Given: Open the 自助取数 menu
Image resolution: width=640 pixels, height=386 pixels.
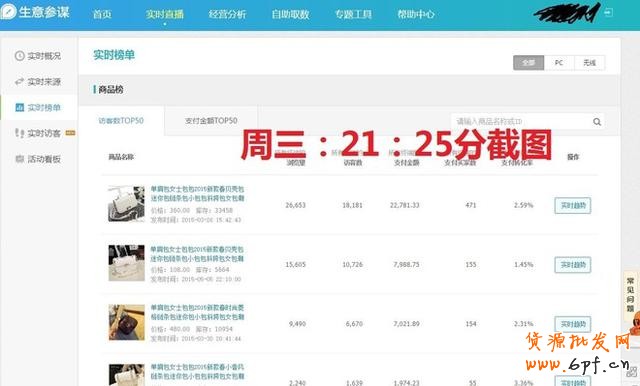Looking at the screenshot, I should (290, 14).
